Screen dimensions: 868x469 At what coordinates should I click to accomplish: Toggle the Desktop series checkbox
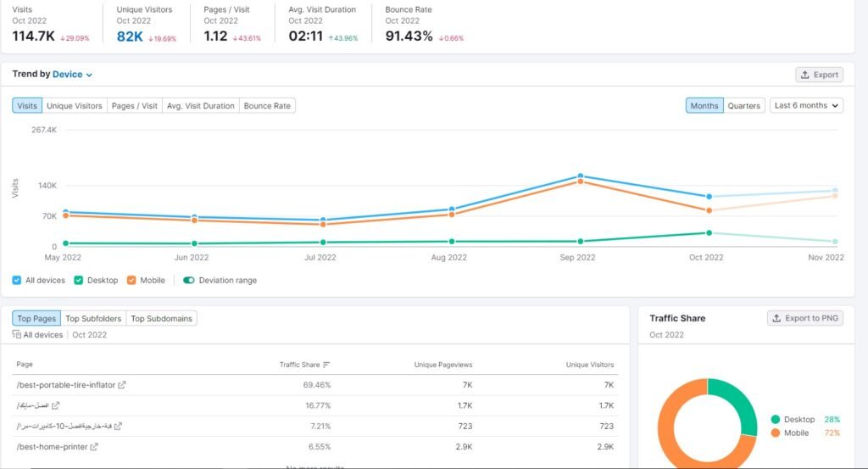click(79, 280)
